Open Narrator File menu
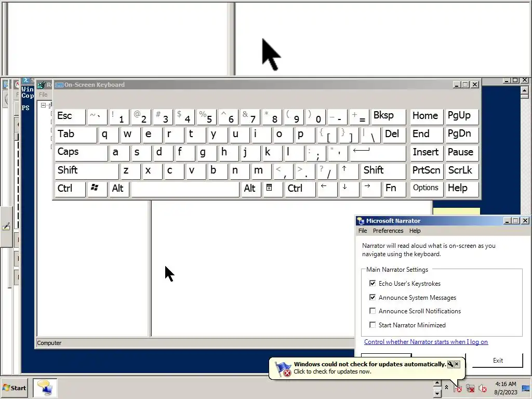The image size is (532, 399). point(363,231)
